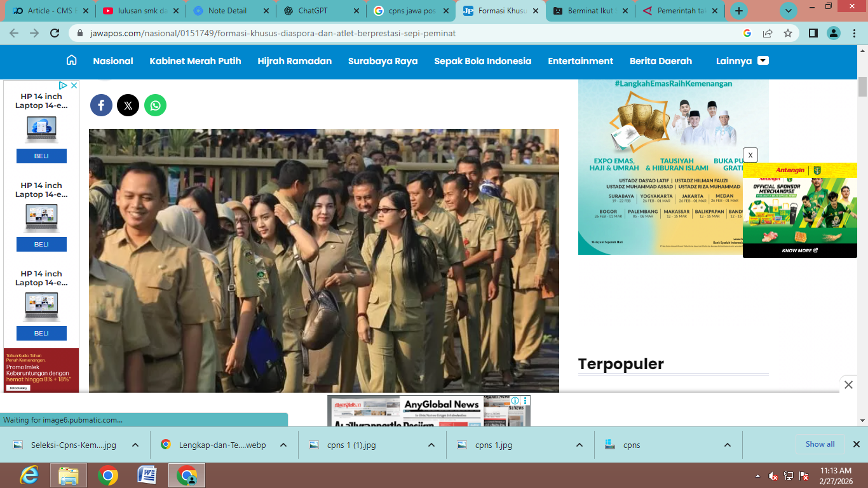Viewport: 868px width, 488px height.
Task: Expand options for the cpns download item
Action: coord(728,445)
